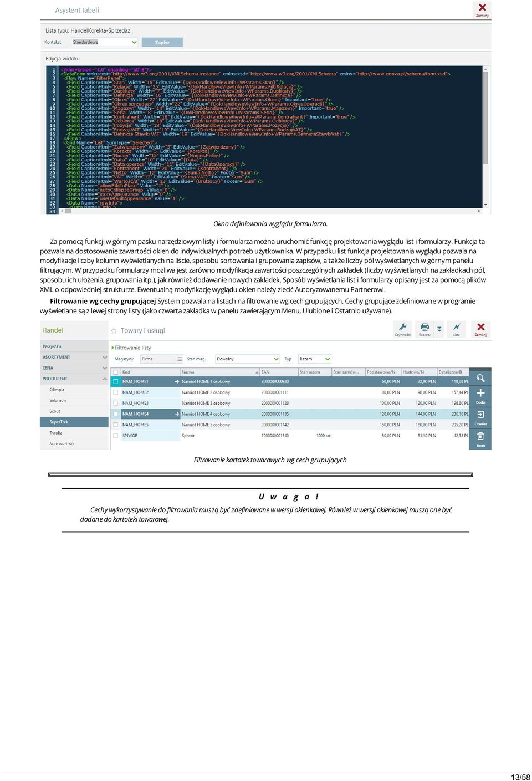This screenshot has height=781, width=532.
Task: Toggle the favorite star beside Towary i usługi
Action: 114,331
